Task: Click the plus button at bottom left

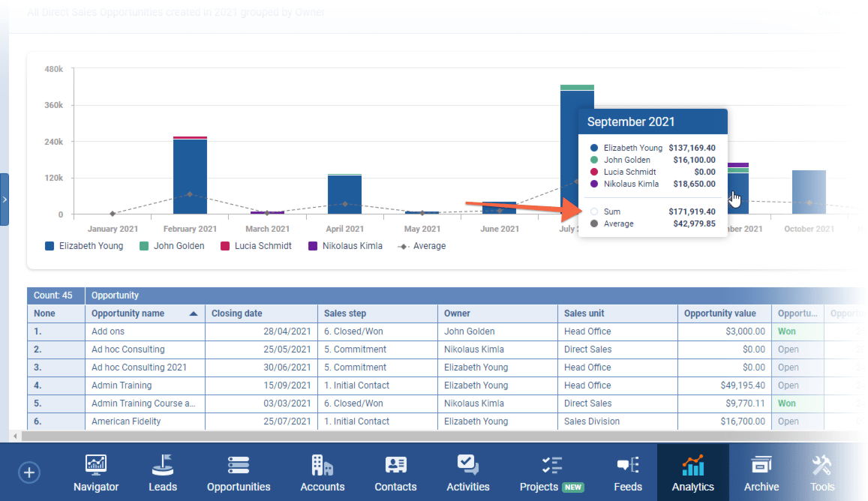Action: click(x=29, y=472)
